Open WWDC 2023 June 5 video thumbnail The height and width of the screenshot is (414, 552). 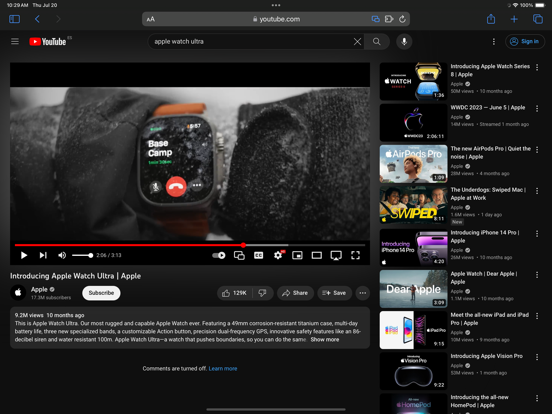click(413, 123)
